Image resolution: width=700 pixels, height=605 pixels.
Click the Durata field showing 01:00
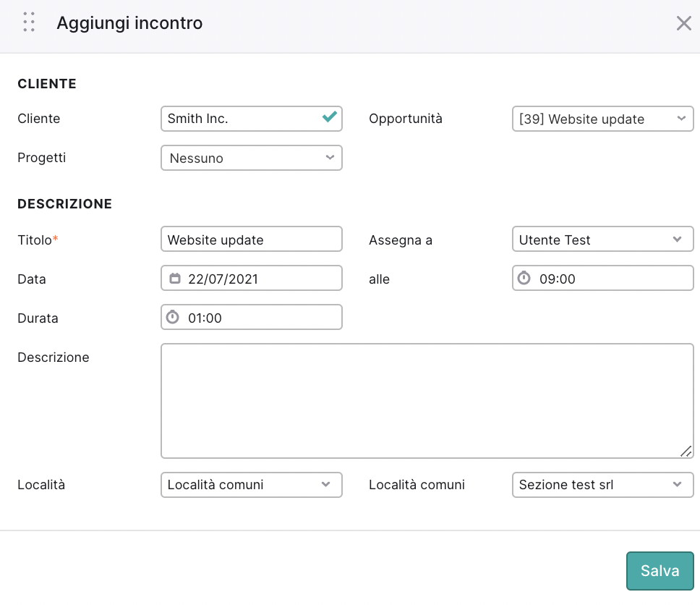(x=252, y=317)
